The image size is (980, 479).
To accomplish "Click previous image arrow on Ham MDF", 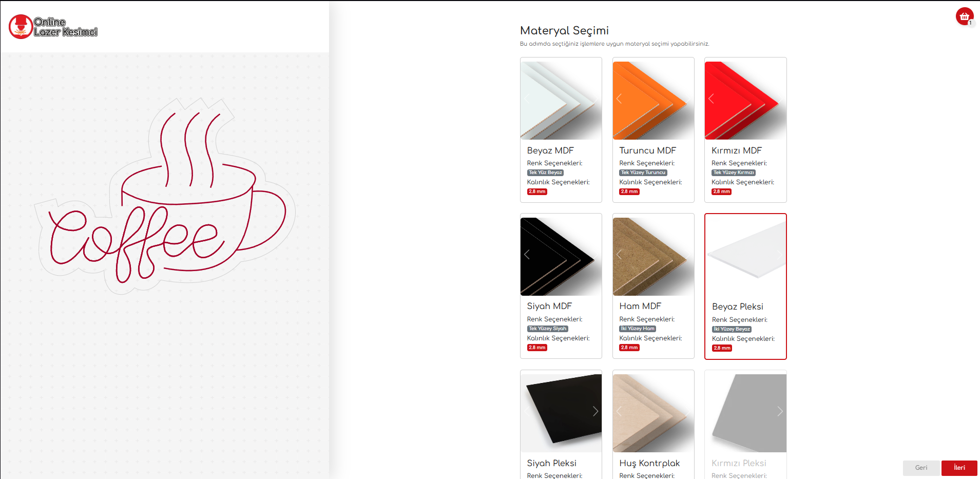I will (619, 255).
